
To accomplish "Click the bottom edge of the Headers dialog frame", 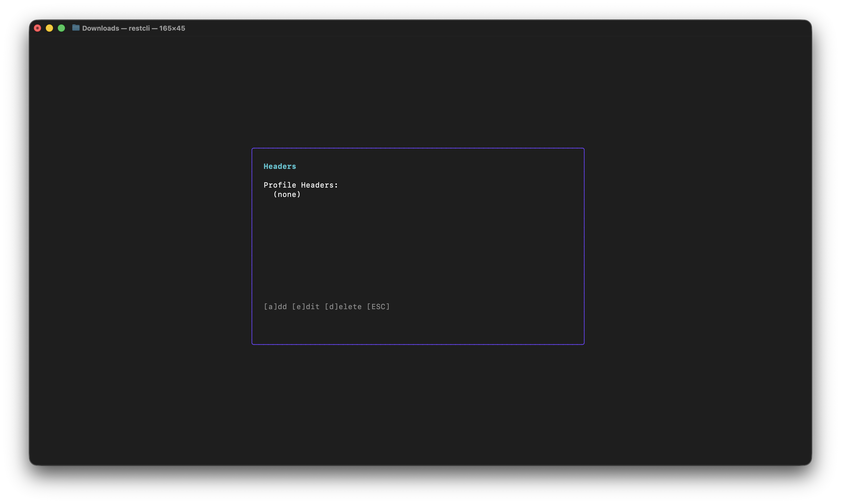I will [x=417, y=344].
